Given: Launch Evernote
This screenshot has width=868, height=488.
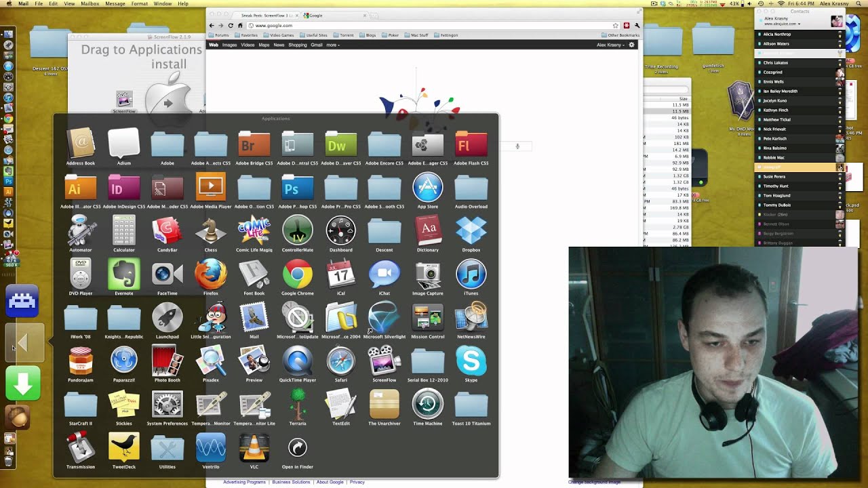Looking at the screenshot, I should [x=124, y=274].
